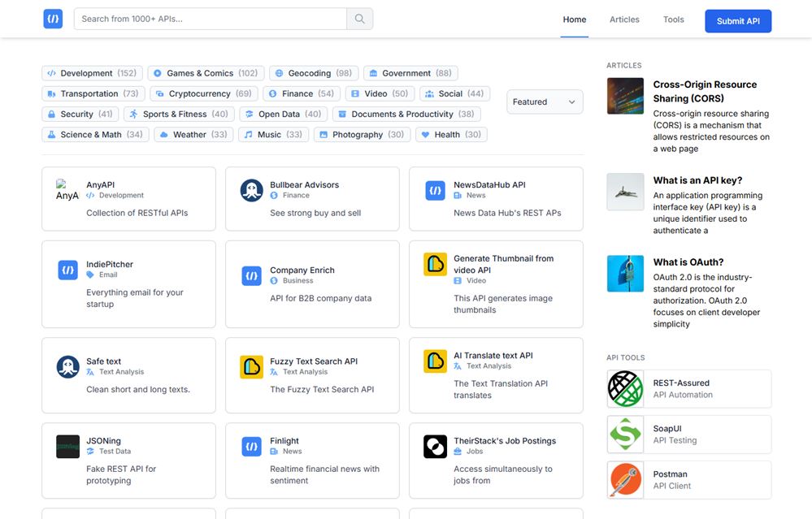Viewport: 812px width, 519px height.
Task: Filter by Photography tag
Action: (x=362, y=135)
